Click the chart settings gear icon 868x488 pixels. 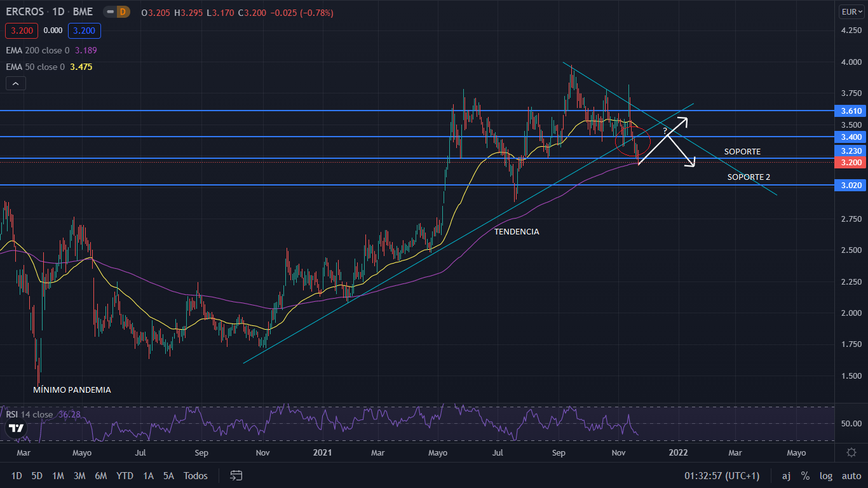tap(851, 452)
